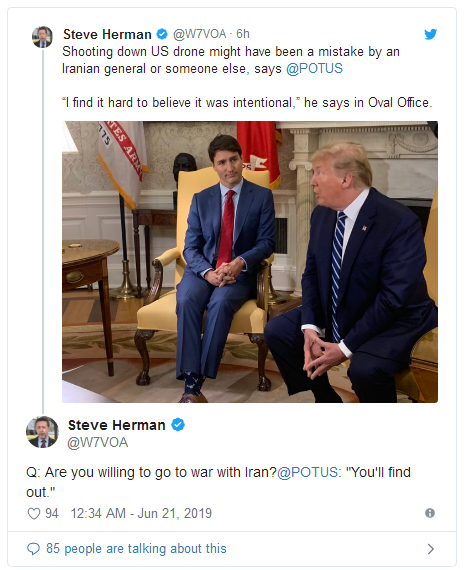
Task: Open the lower @W7VOA handle link
Action: 98,442
